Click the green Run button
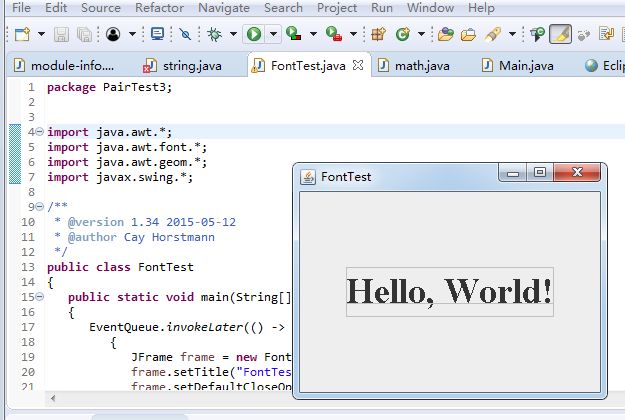Viewport: 625px width, 420px height. coord(254,35)
